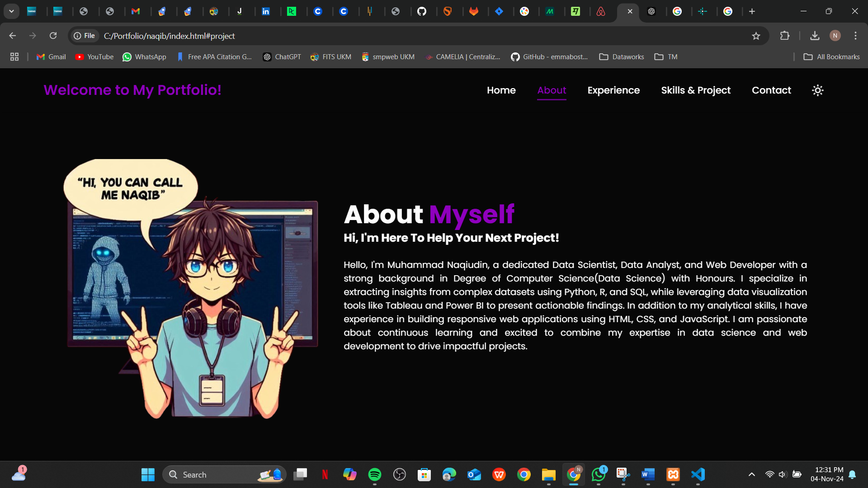Launch Spotify from the taskbar
The height and width of the screenshot is (488, 868).
click(374, 474)
